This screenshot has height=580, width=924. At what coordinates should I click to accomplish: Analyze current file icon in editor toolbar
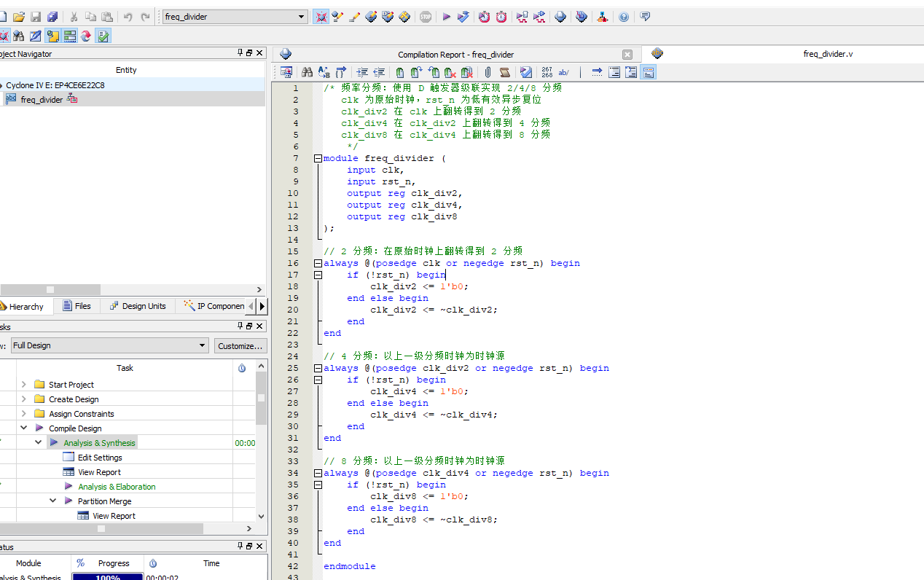(526, 72)
